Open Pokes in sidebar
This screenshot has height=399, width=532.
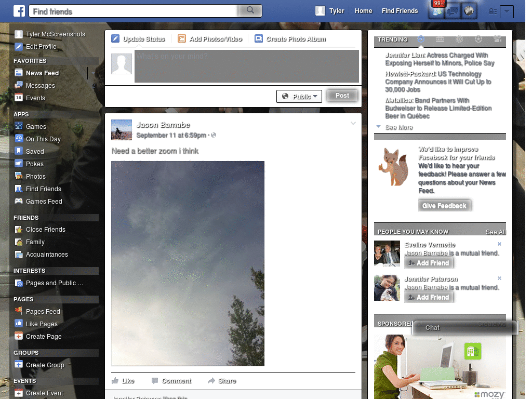(29, 164)
